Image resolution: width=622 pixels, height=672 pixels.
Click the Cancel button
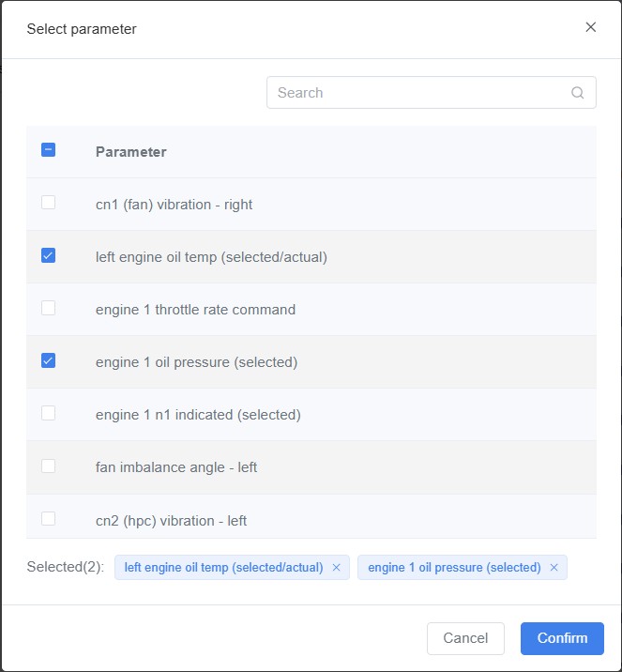[x=465, y=638]
